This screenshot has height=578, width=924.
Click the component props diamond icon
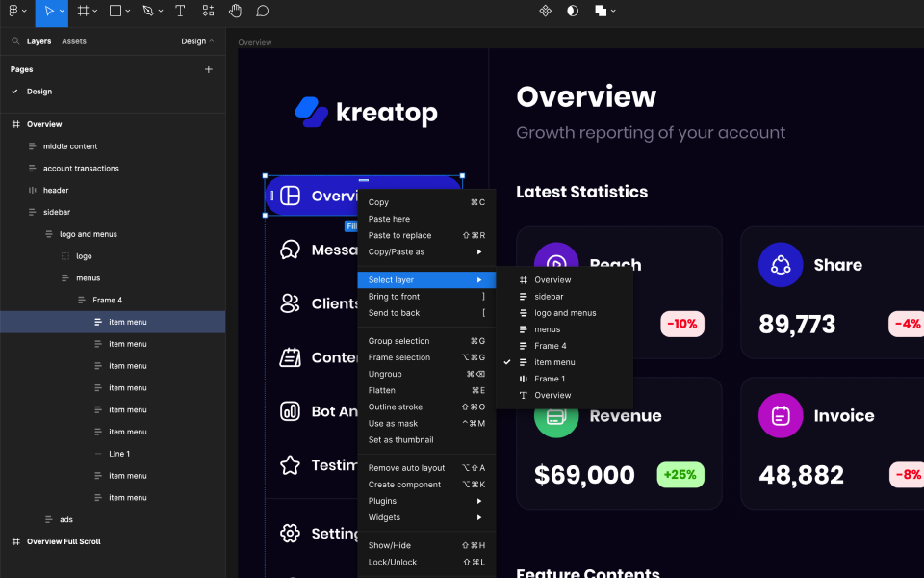click(546, 12)
